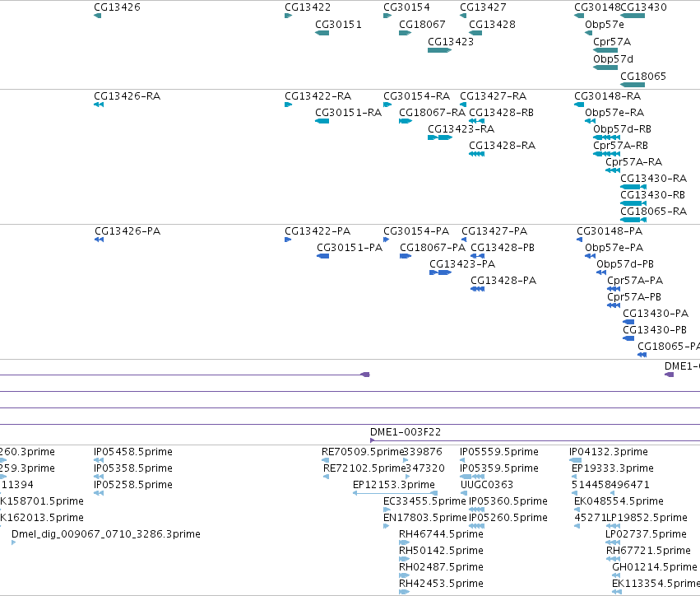Click the CG13426 gene label in top track
This screenshot has height=596, width=700.
(x=117, y=7)
